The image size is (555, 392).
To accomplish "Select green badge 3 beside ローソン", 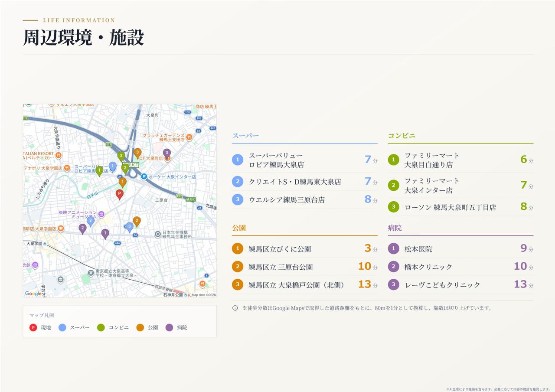I will tap(393, 207).
